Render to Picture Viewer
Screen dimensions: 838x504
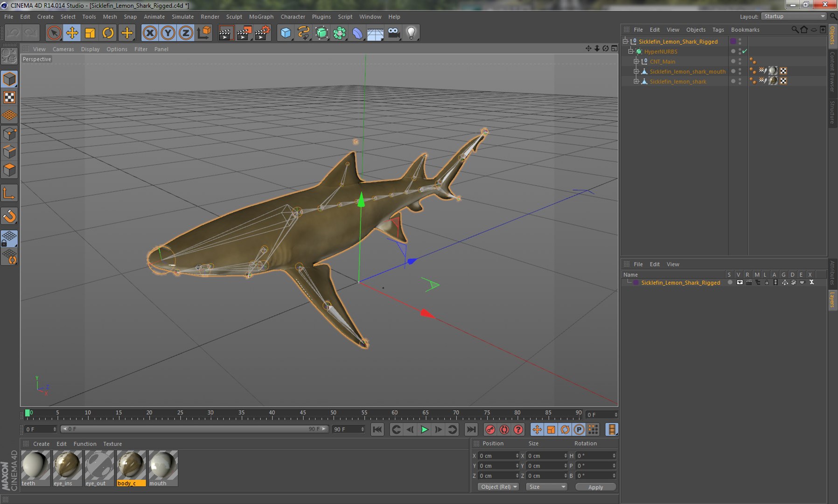(x=244, y=33)
